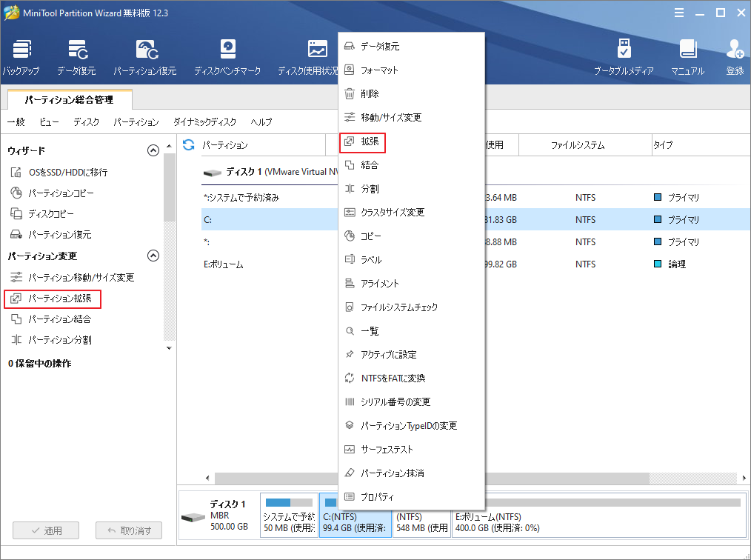The height and width of the screenshot is (560, 751).
Task: Run サーフェステスト from context menu
Action: (412, 450)
